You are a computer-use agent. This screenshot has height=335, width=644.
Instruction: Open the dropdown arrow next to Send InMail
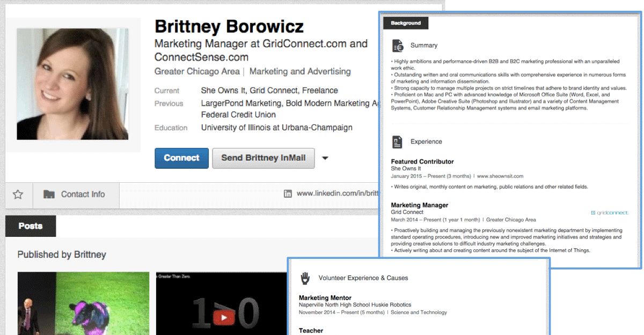click(x=325, y=158)
